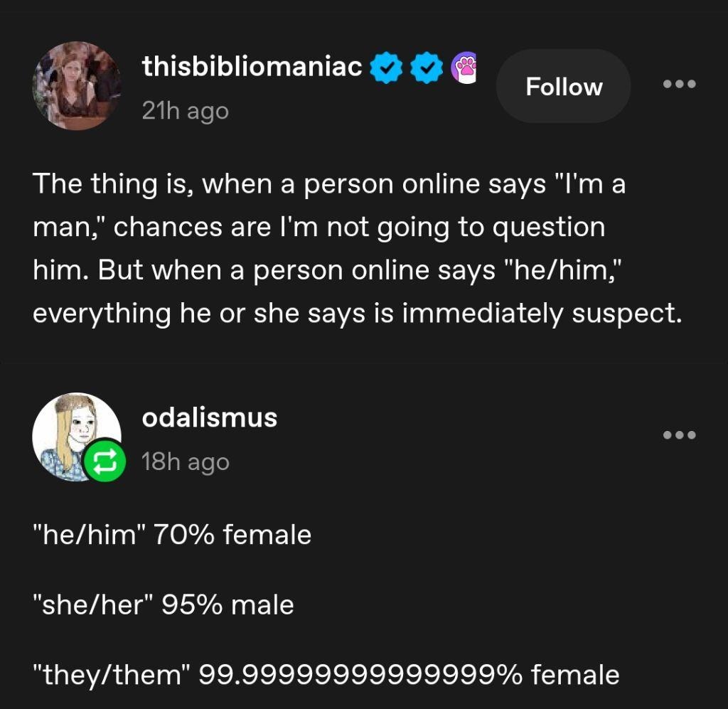Toggle follow state via the Follow button

[562, 86]
